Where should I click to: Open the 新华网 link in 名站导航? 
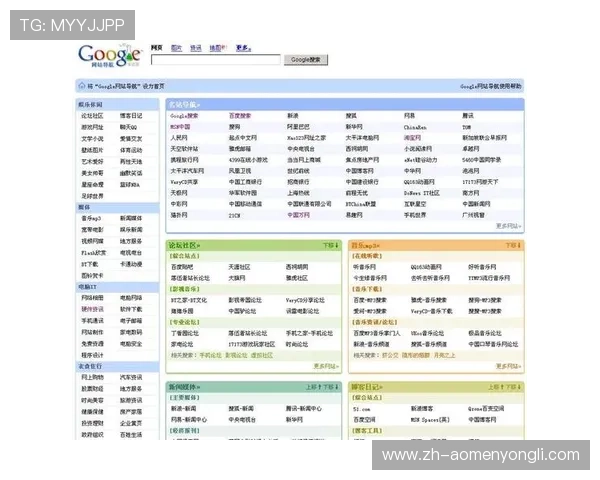[x=354, y=127]
